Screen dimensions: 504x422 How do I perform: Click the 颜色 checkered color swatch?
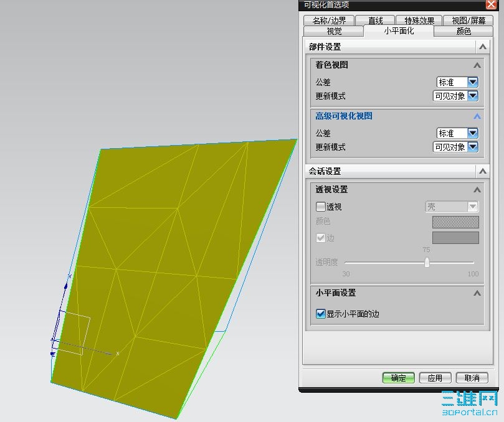(x=455, y=222)
